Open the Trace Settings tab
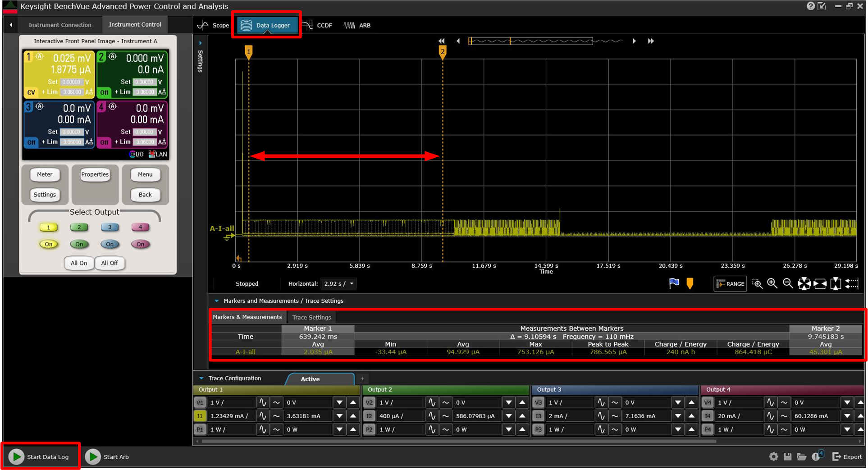The image size is (868, 470). pos(312,317)
